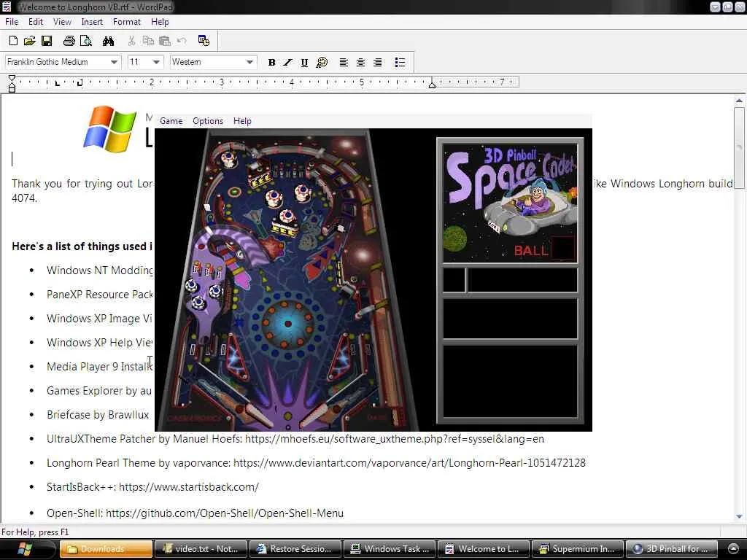The height and width of the screenshot is (560, 747).
Task: Open the WordPad Edit menu
Action: click(35, 22)
